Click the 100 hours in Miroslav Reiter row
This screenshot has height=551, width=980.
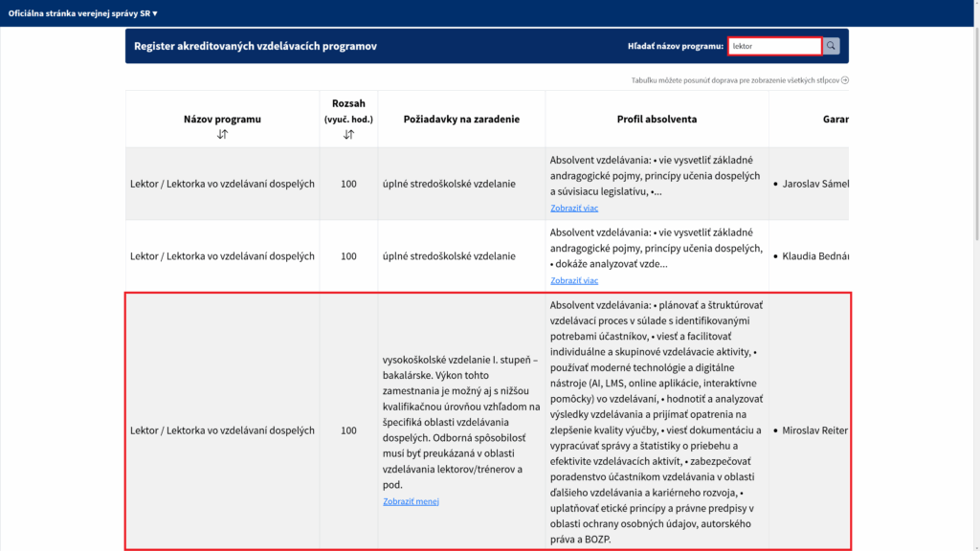click(x=348, y=430)
